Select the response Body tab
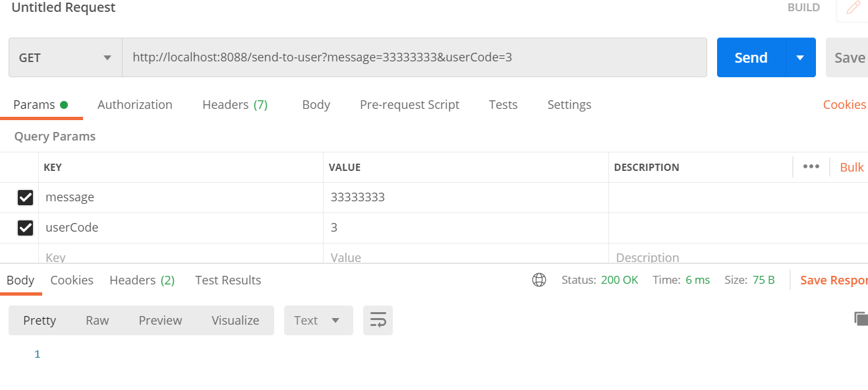Viewport: 868px width, 390px height. [x=20, y=280]
